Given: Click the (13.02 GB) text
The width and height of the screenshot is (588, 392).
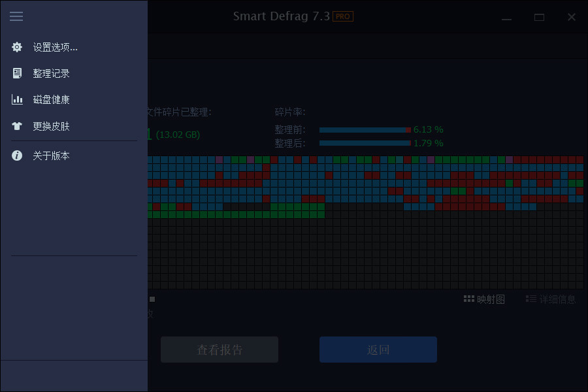Looking at the screenshot, I should click(178, 135).
